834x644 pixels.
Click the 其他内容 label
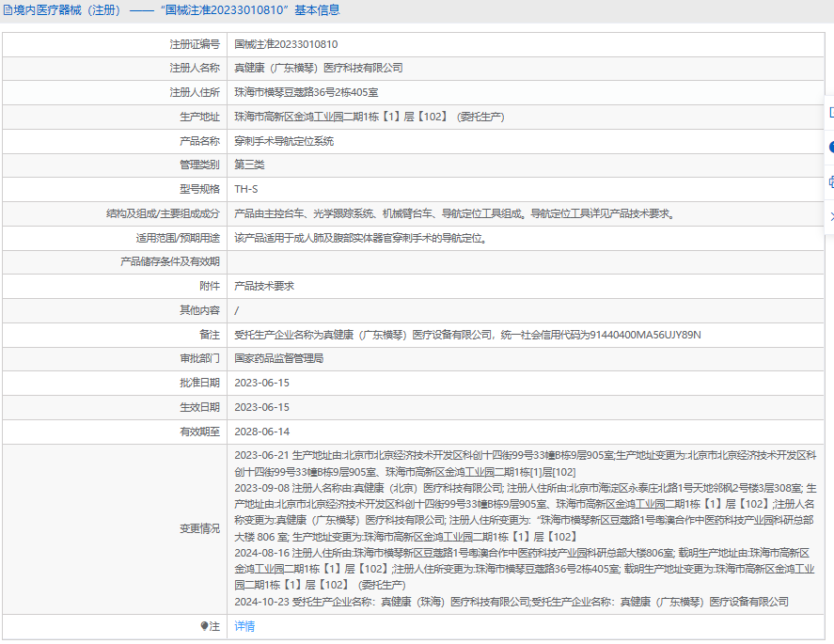(199, 310)
